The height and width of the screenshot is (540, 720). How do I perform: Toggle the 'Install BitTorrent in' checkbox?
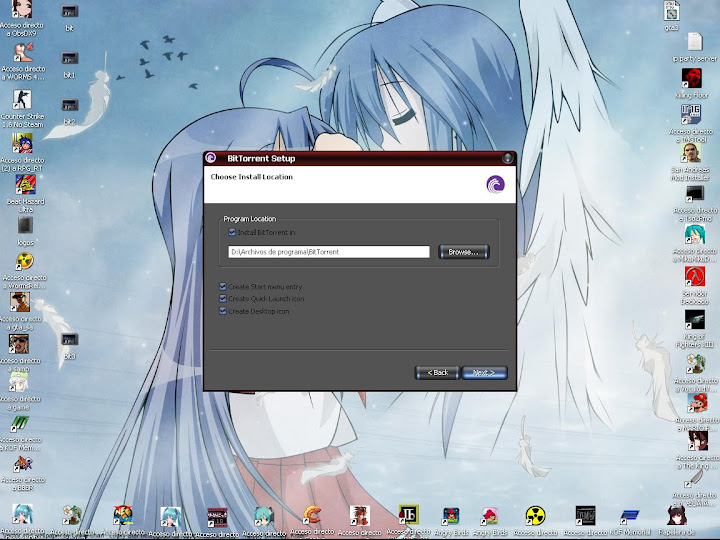click(x=232, y=232)
